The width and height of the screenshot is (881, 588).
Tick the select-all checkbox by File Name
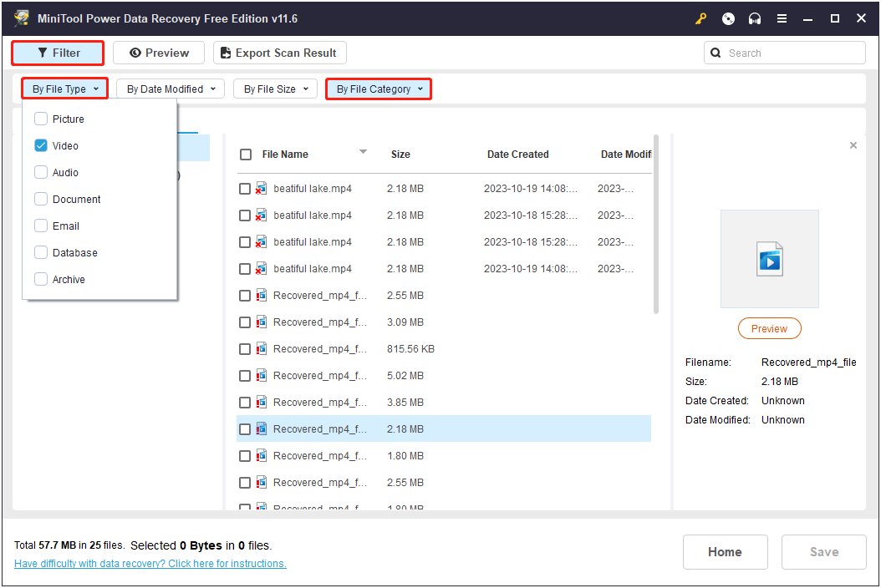246,155
